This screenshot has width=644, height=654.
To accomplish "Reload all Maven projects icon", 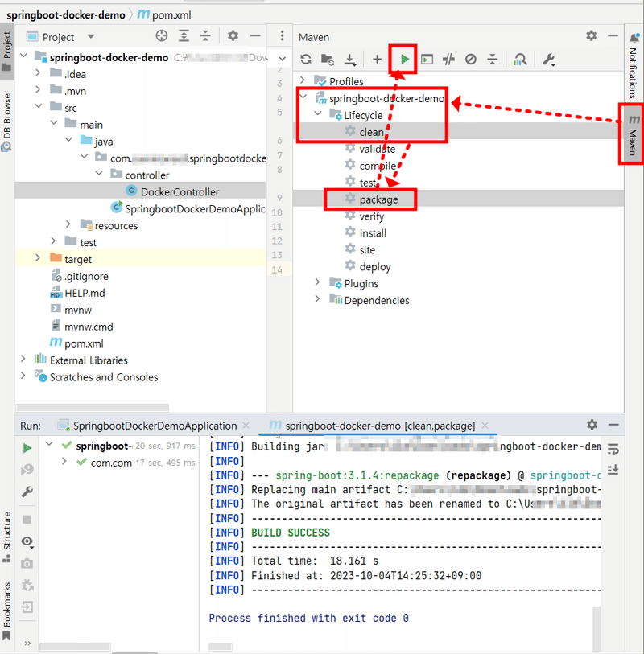I will 306,60.
